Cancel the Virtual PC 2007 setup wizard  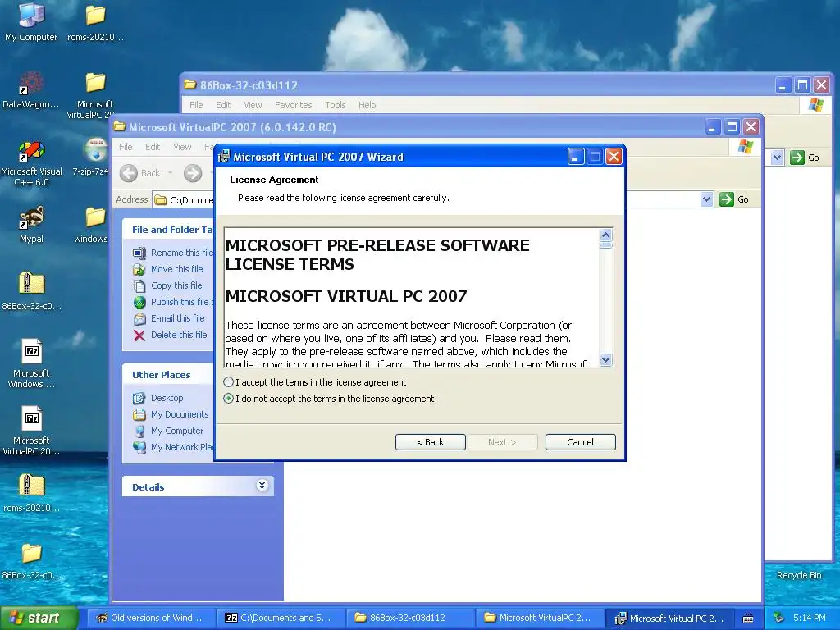pos(580,442)
